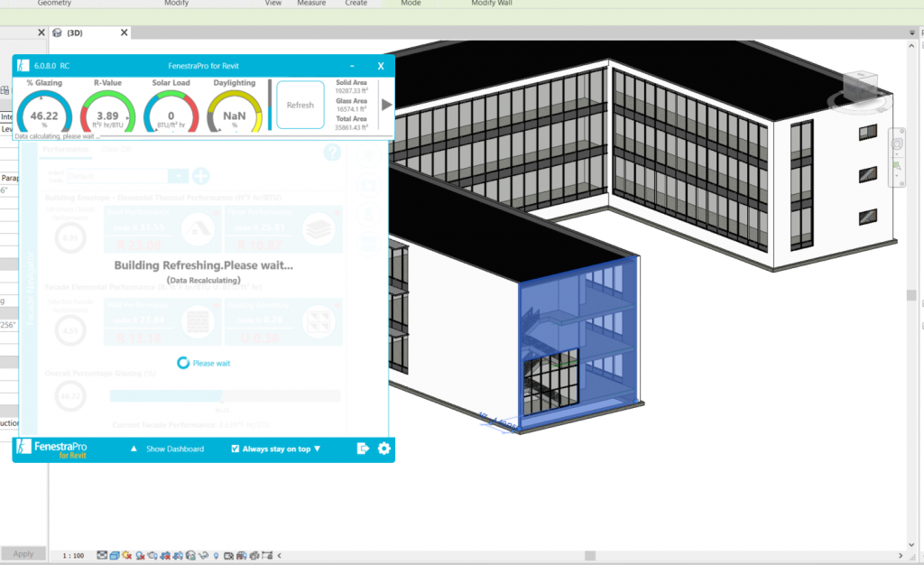Click Reveal Hidden Elements lightbulb icon
Screen dimensions: 924x565
point(217,555)
